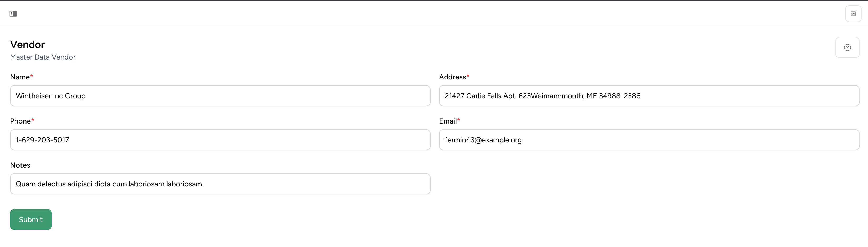
Task: Select the email text 'fermin43@example.org'
Action: click(x=483, y=140)
